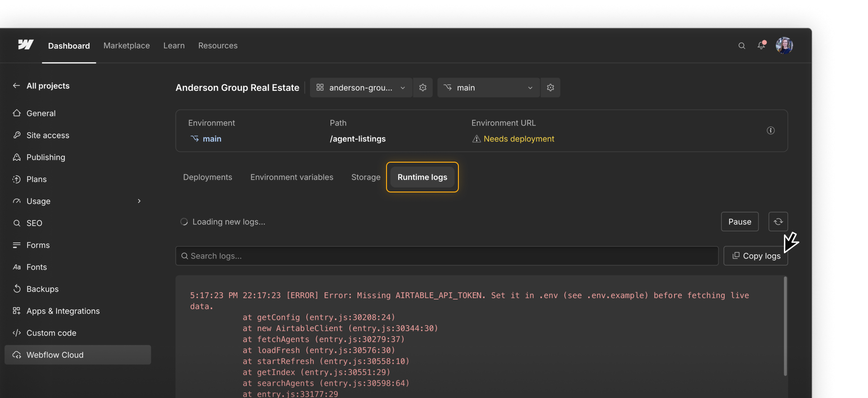
Task: Open Backups in sidebar
Action: click(x=78, y=289)
